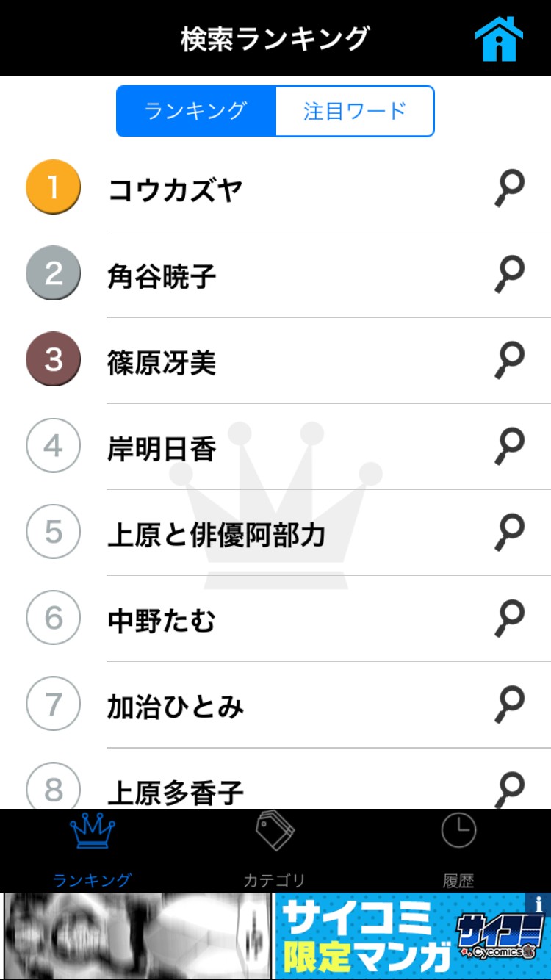Screen dimensions: 551x980
Task: Tap the home icon in header
Action: point(499,38)
